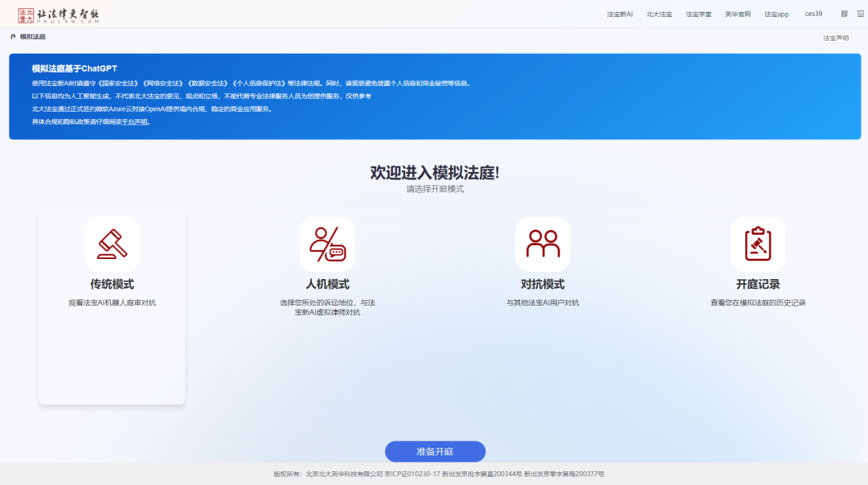Screen dimensions: 868x485
Task: Choose the 对抗模式 two-people icon
Action: click(x=542, y=244)
